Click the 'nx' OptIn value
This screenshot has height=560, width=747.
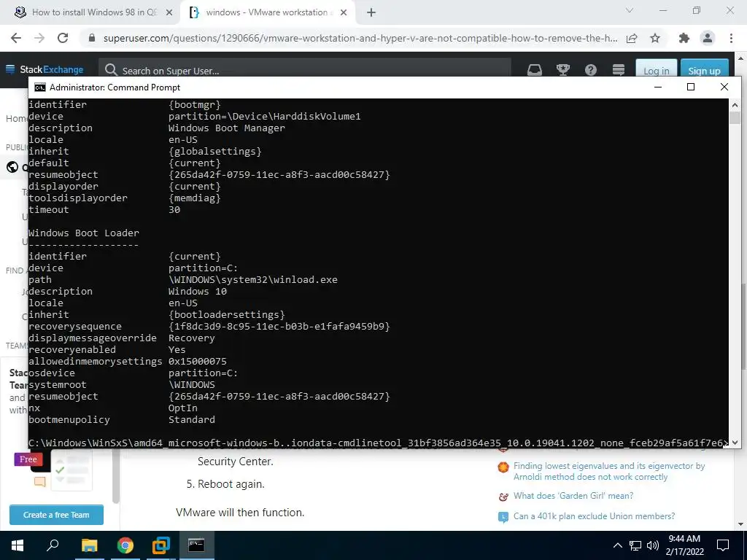pos(183,408)
